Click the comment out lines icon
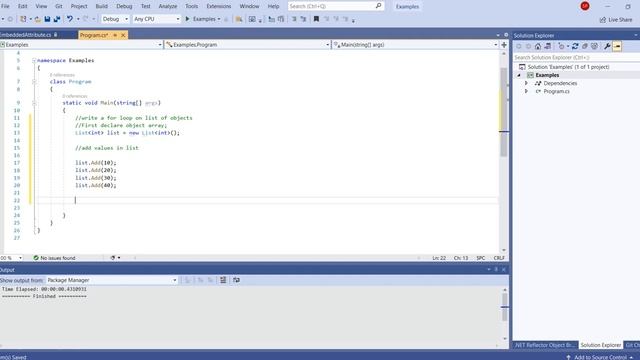This screenshot has width=640, height=360. click(x=294, y=19)
